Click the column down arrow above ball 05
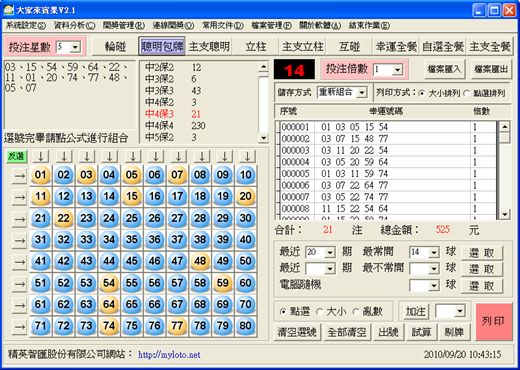Viewport: 520px width, 370px height. pyautogui.click(x=132, y=156)
